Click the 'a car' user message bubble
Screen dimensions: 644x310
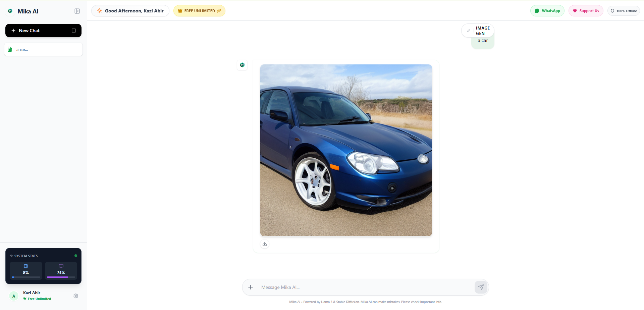[x=483, y=41]
